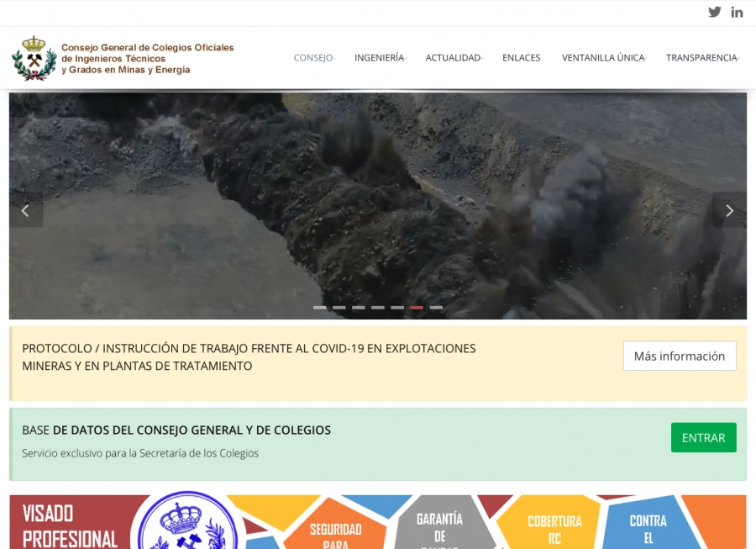
Task: Select the fifth carousel slide indicator
Action: [397, 308]
